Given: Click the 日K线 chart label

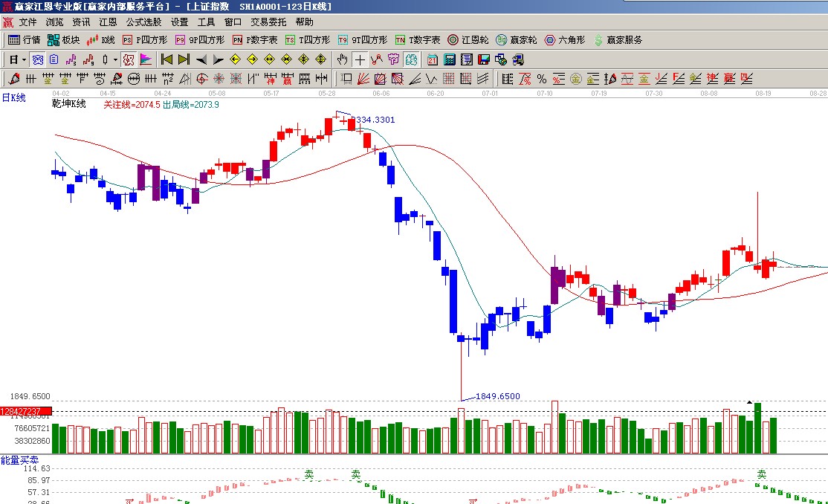Looking at the screenshot, I should coord(13,97).
